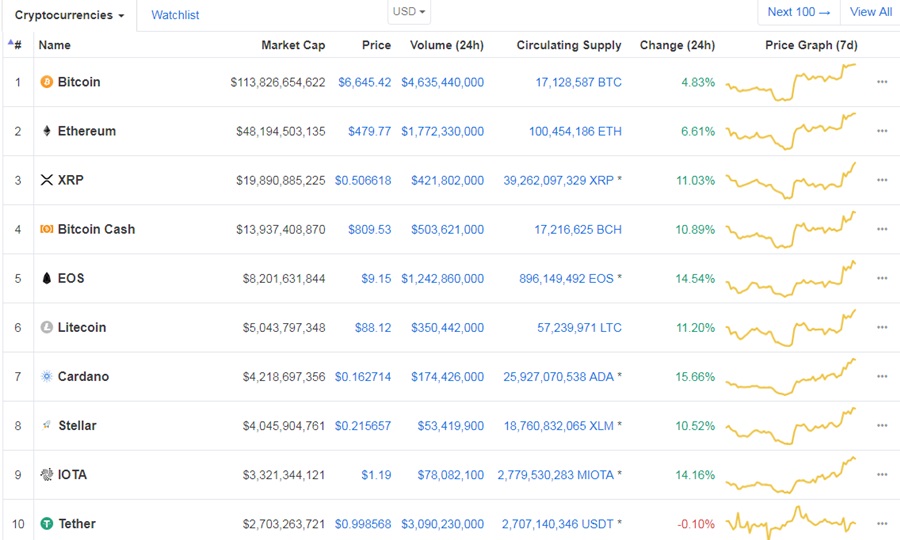Sort by Circulating Supply column header
Viewport: 900px width, 540px height.
[569, 45]
